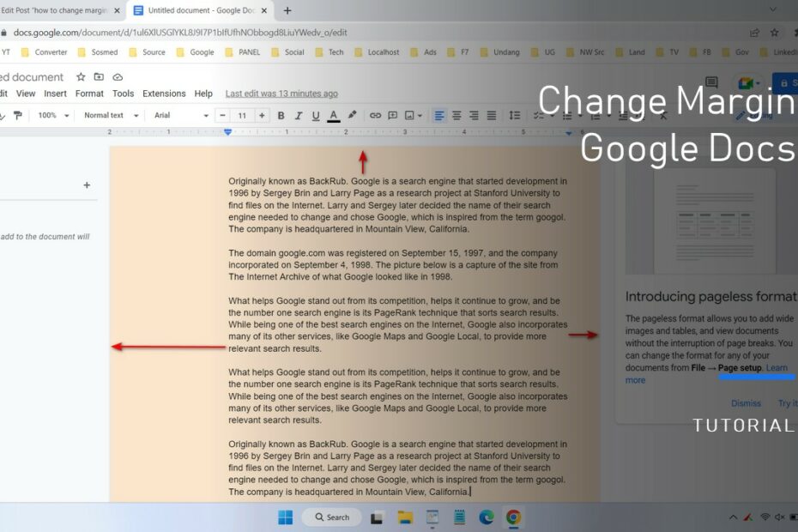Launch Microsoft Edge from taskbar
This screenshot has height=532, width=798.
(487, 517)
